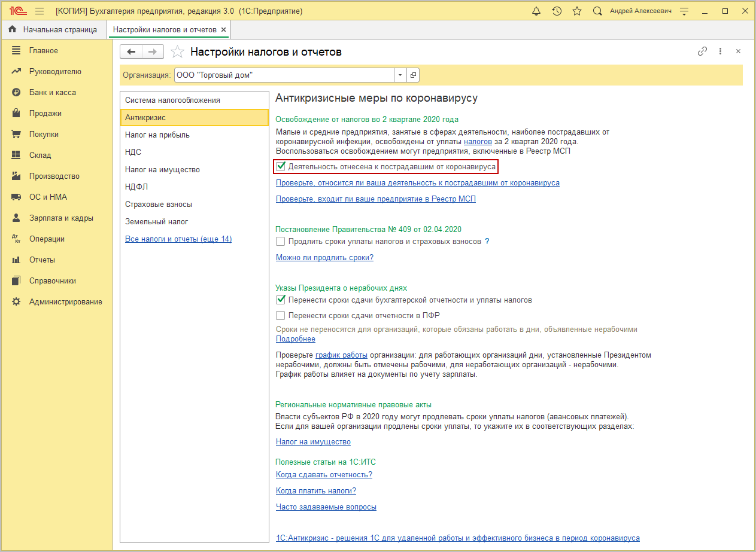This screenshot has width=756, height=552.
Task: Select Налог на имущество in the left list
Action: point(195,170)
